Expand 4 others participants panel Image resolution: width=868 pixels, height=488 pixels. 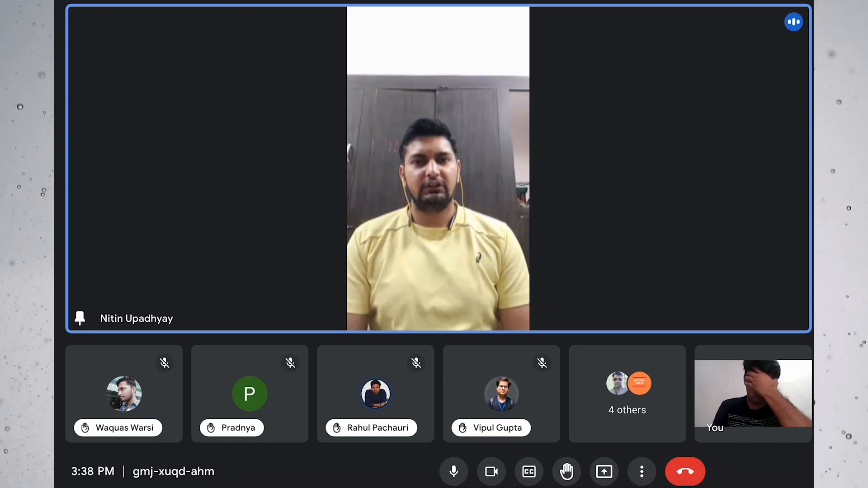(627, 393)
